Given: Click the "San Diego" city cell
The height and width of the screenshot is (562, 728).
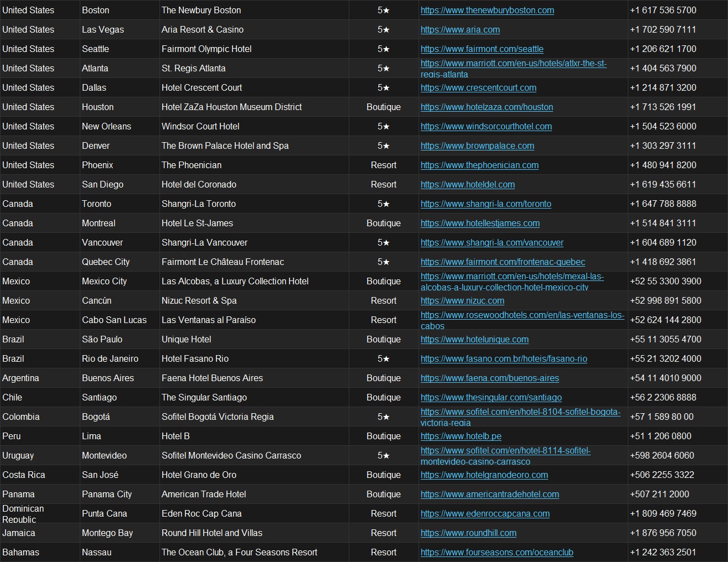Looking at the screenshot, I should (120, 184).
